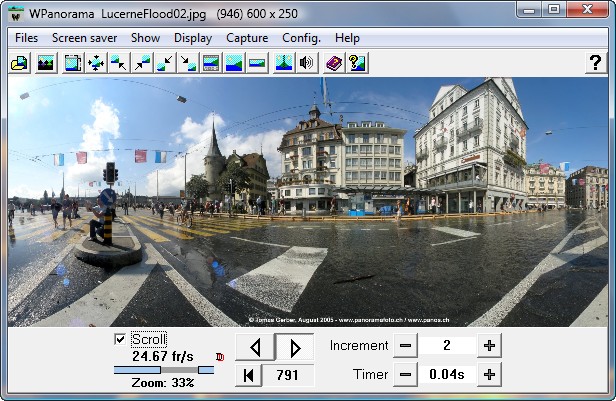Minimize the WPanorama window
The height and width of the screenshot is (401, 616).
tap(529, 9)
